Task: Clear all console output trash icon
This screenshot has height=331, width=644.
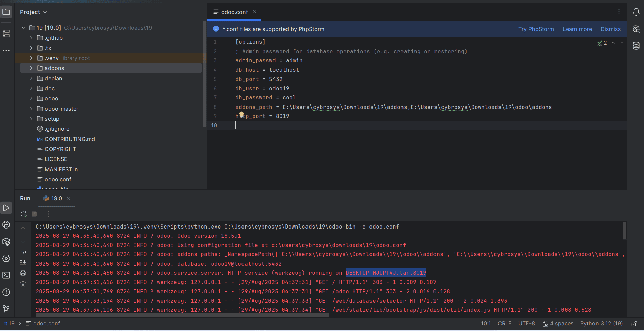Action: [23, 284]
